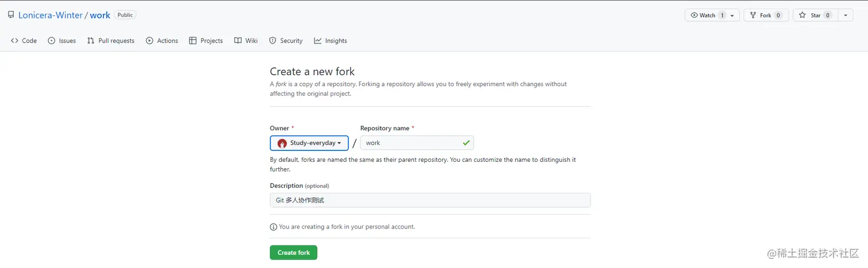Click the Pull requests branch icon
868x268 pixels.
[x=91, y=41]
